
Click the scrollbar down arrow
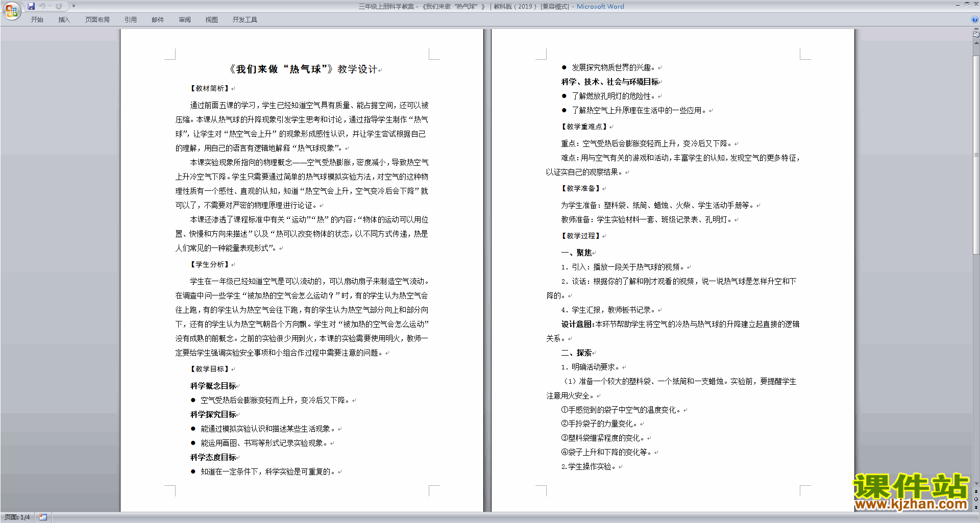(976, 484)
